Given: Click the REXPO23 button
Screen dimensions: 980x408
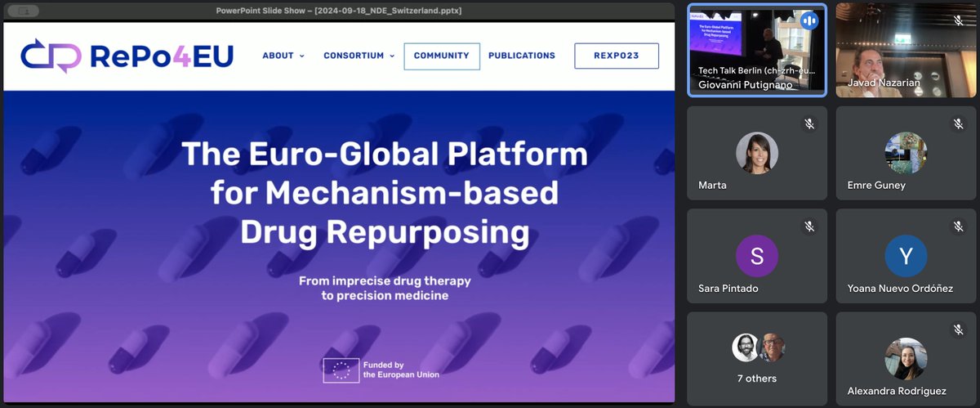Looking at the screenshot, I should click(617, 56).
